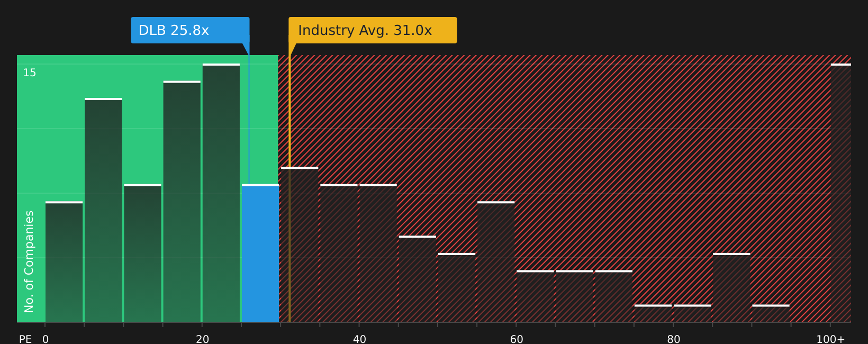The height and width of the screenshot is (344, 868).
Task: Click the 15 gridline value label
Action: coord(30,73)
